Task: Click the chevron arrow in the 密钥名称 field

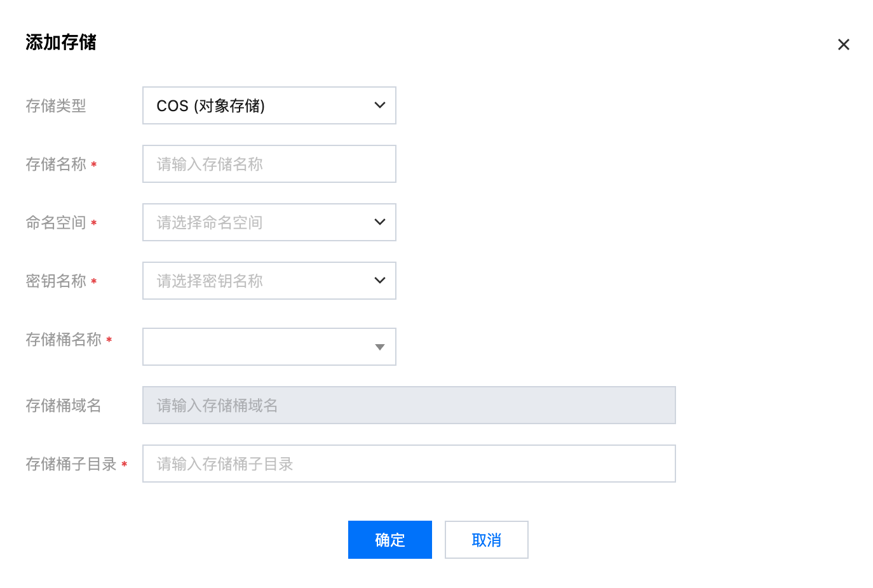Action: [380, 281]
